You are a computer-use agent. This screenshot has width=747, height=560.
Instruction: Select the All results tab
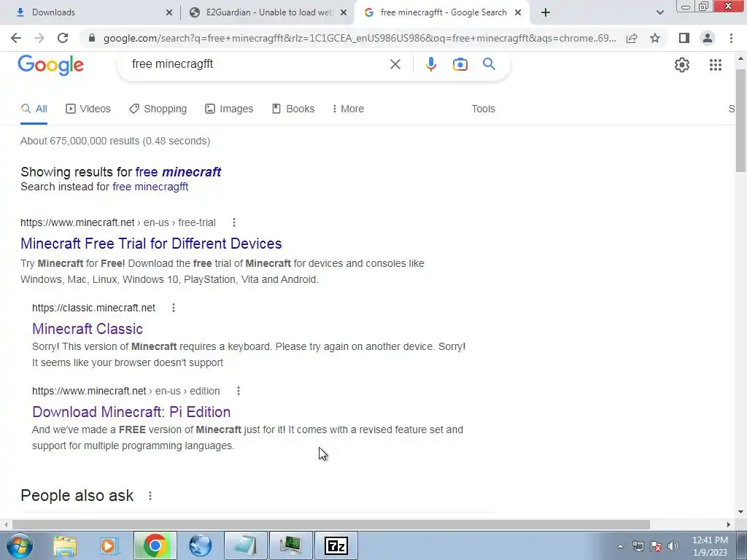pos(34,109)
